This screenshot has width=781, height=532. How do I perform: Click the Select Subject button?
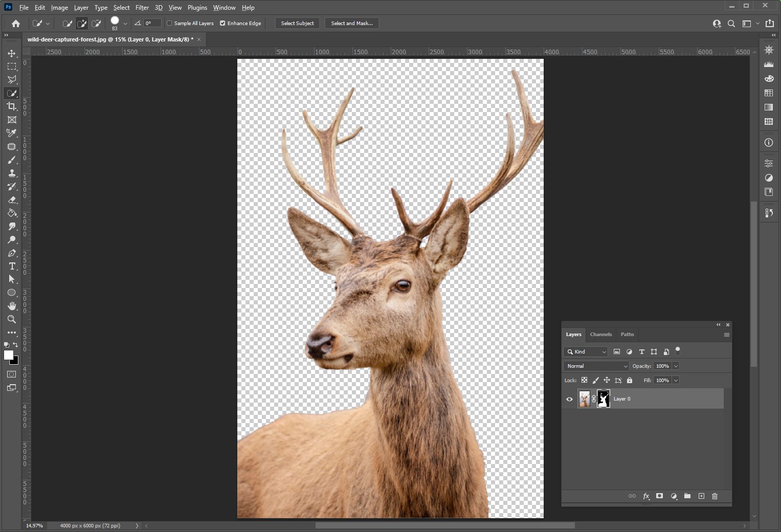pyautogui.click(x=297, y=23)
